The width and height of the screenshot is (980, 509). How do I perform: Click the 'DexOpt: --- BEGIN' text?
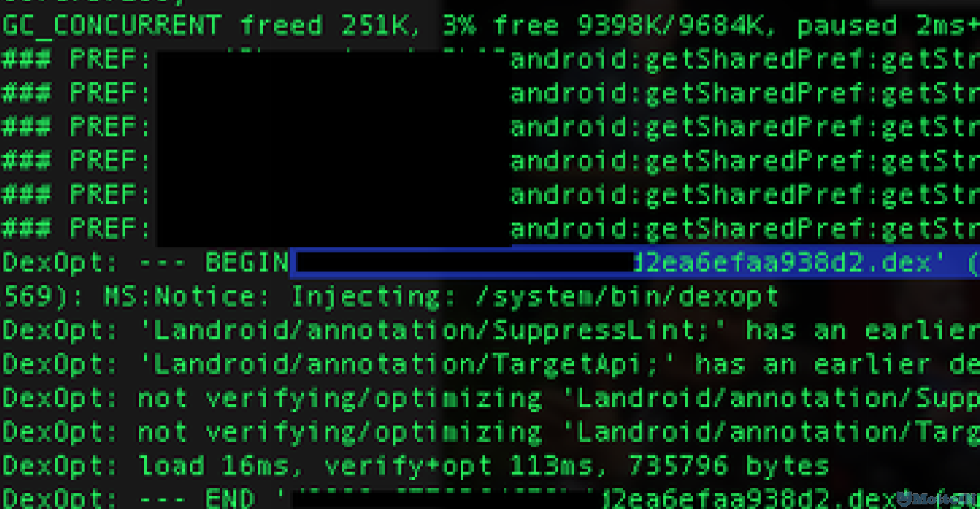[x=145, y=263]
